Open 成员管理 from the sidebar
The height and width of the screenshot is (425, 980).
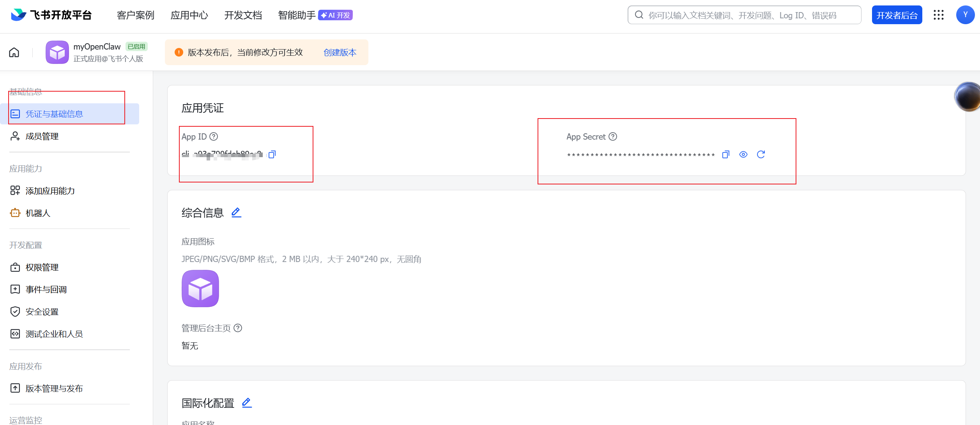[x=42, y=136]
